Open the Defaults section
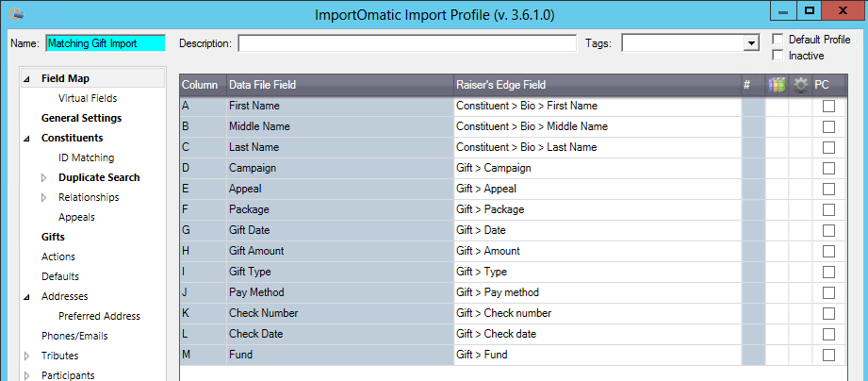This screenshot has height=381, width=868. pos(59,276)
